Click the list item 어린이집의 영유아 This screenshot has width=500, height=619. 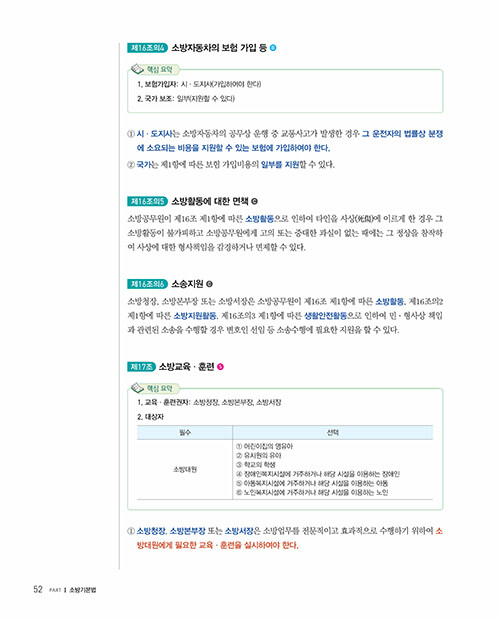pos(265,446)
